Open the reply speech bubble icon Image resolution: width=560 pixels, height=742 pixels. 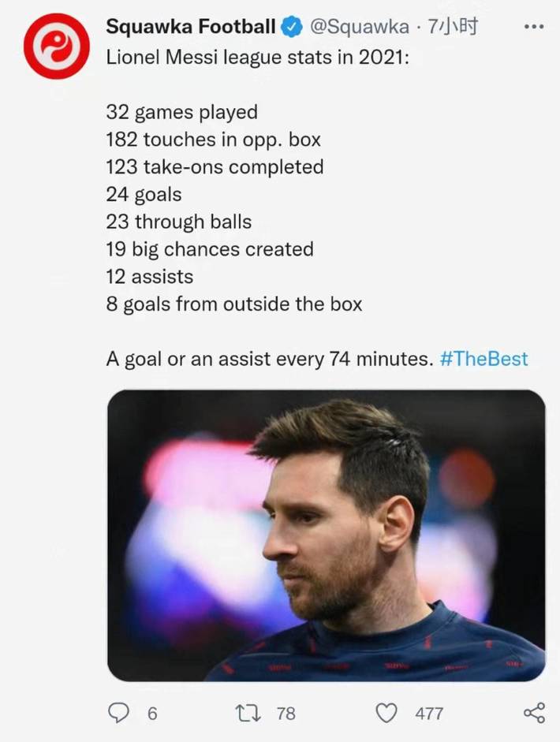pos(119,713)
